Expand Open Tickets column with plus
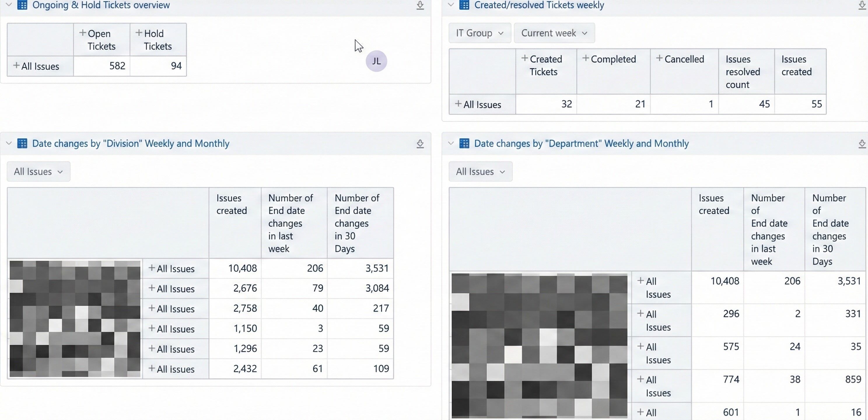 point(82,33)
